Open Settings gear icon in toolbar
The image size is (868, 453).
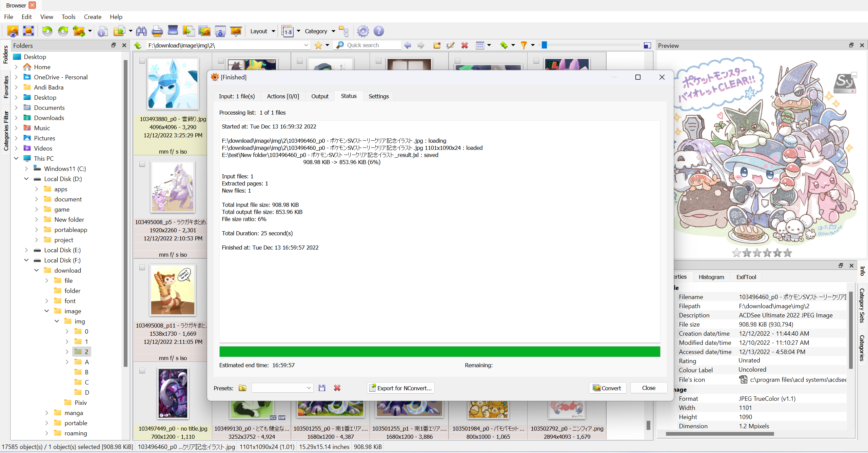click(x=363, y=31)
